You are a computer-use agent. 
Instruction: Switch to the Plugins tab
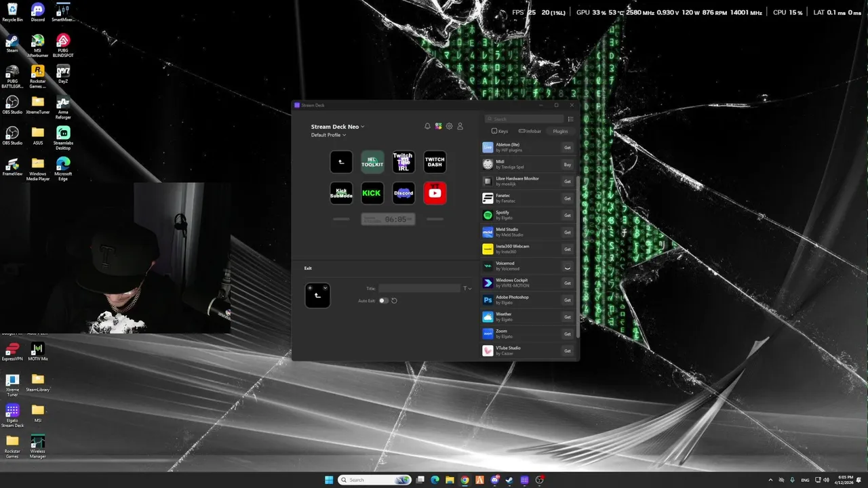coord(560,131)
